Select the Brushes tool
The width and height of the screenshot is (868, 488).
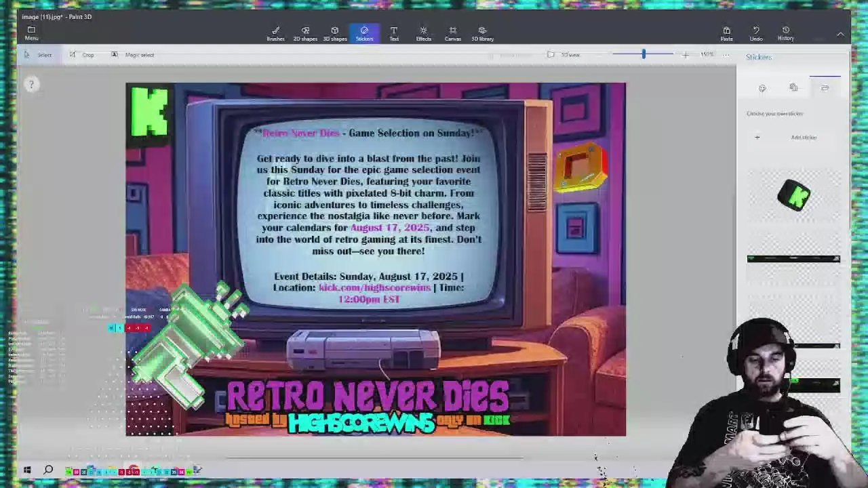[x=275, y=33]
